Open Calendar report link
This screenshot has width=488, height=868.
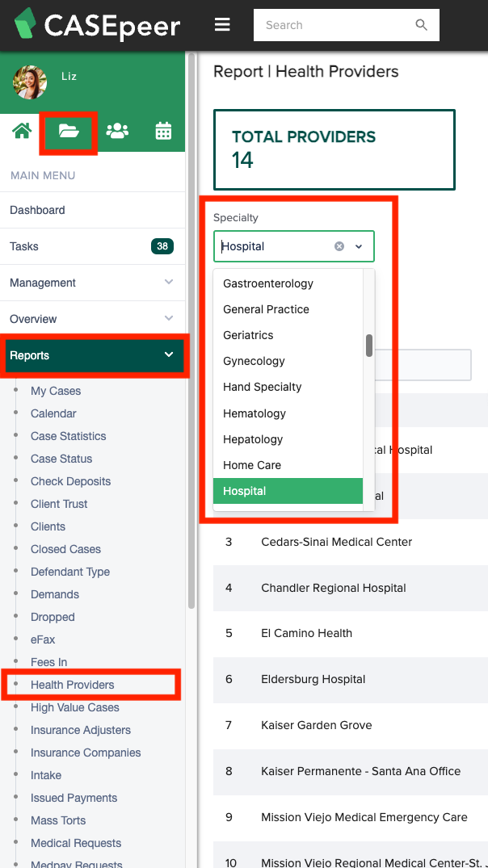53,413
